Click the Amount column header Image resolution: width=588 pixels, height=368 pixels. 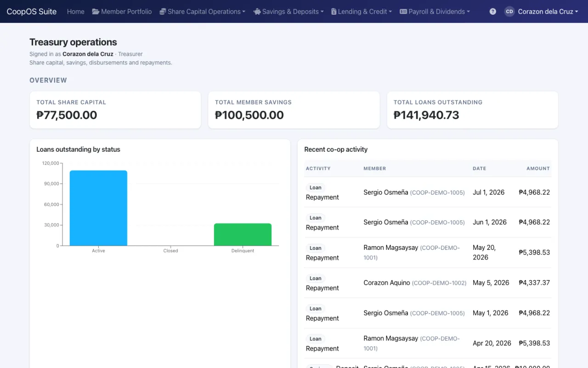[x=538, y=168]
